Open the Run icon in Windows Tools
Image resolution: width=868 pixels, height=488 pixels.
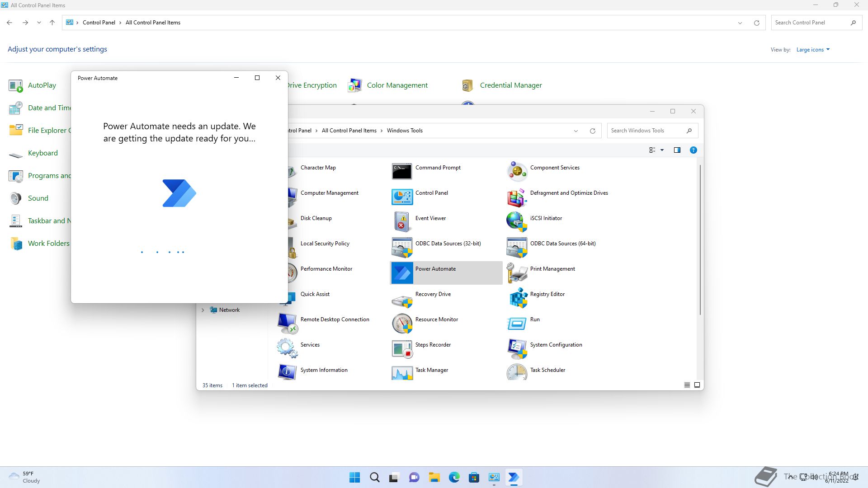pos(517,323)
